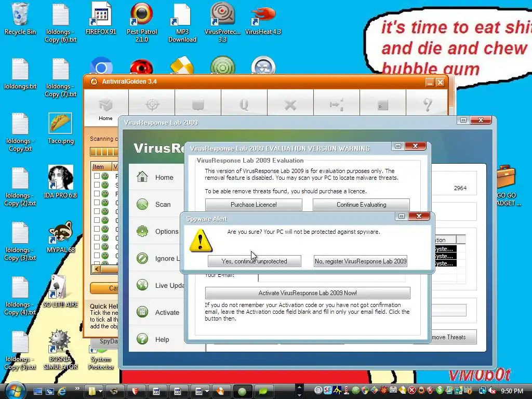
Task: Select the SO LIT!! AIRE cards shortcut
Action: 60,291
